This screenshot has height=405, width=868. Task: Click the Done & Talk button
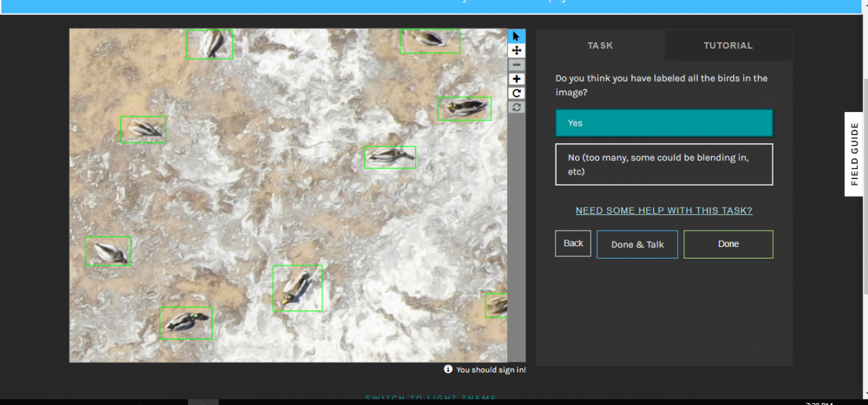pos(637,244)
